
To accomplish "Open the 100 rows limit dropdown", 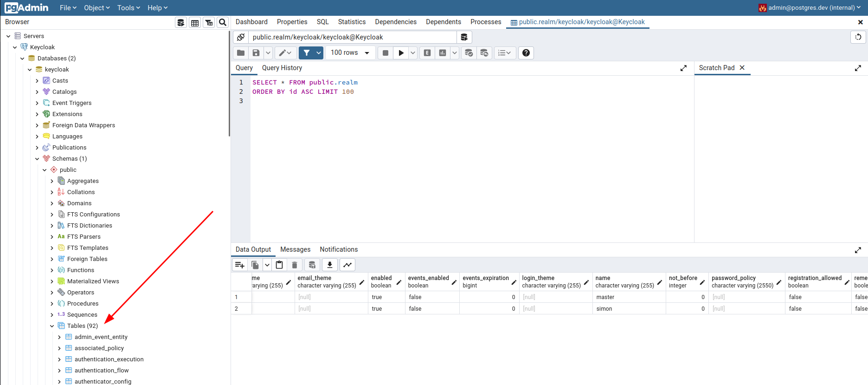I will click(x=350, y=53).
